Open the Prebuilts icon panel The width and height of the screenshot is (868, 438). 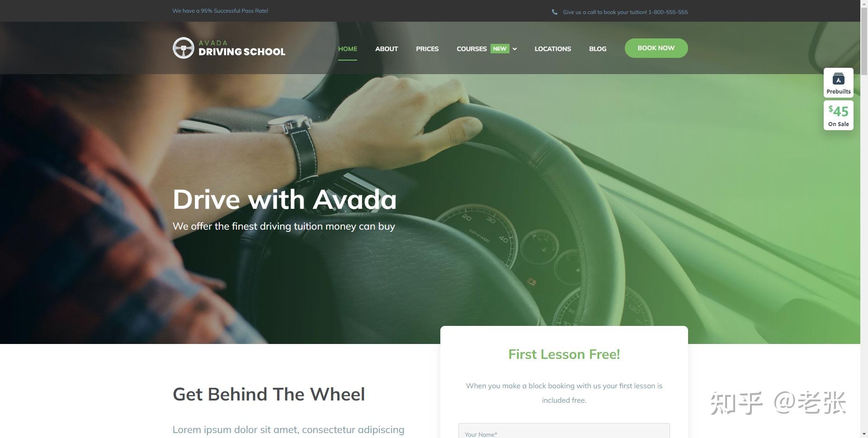(839, 83)
